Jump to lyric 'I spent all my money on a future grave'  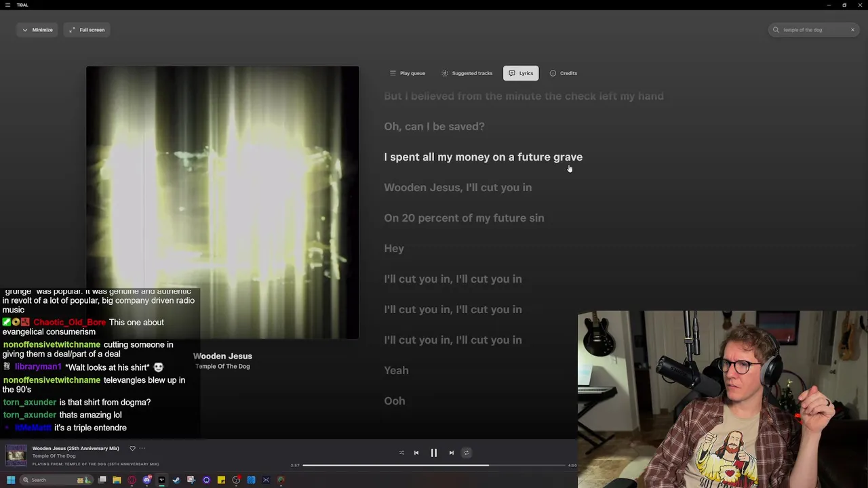[x=483, y=157]
